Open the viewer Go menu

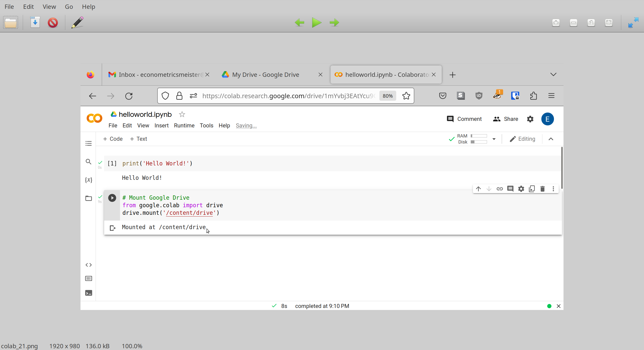(x=69, y=7)
